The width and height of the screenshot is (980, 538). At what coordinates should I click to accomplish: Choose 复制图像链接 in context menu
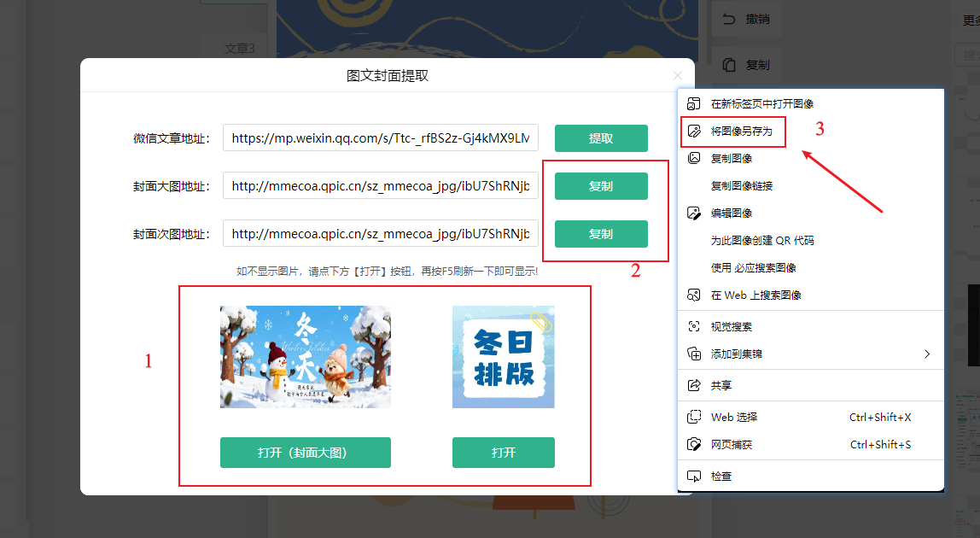click(741, 185)
